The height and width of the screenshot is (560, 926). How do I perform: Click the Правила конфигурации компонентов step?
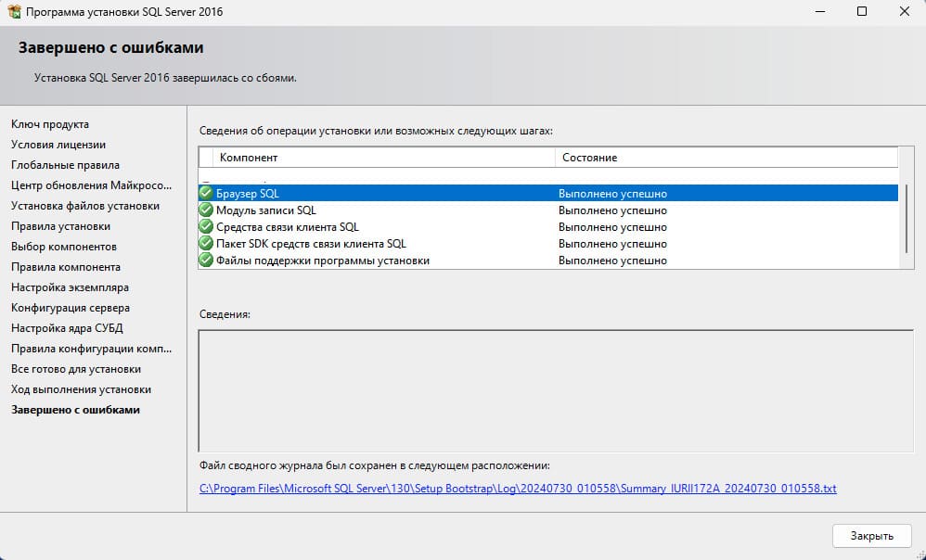pyautogui.click(x=92, y=349)
